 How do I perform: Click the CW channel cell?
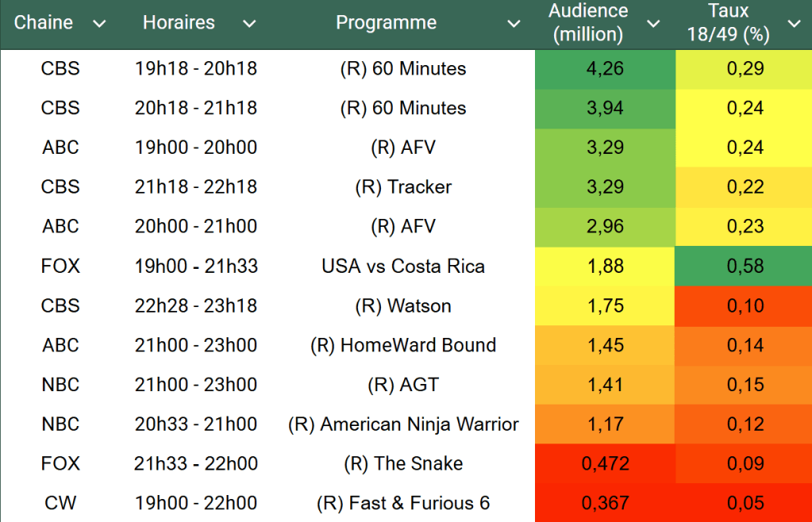[x=61, y=503]
